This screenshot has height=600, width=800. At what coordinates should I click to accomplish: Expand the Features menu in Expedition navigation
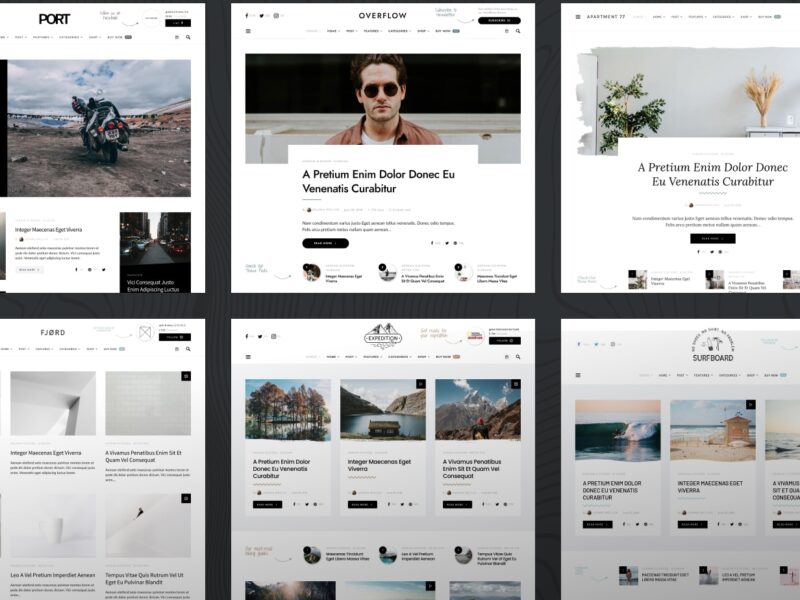[372, 357]
